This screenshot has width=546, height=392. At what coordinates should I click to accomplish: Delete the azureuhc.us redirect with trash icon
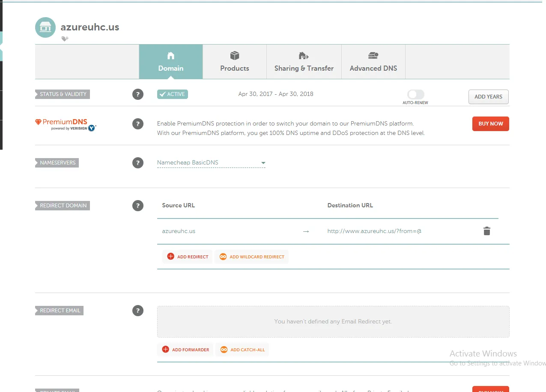486,231
